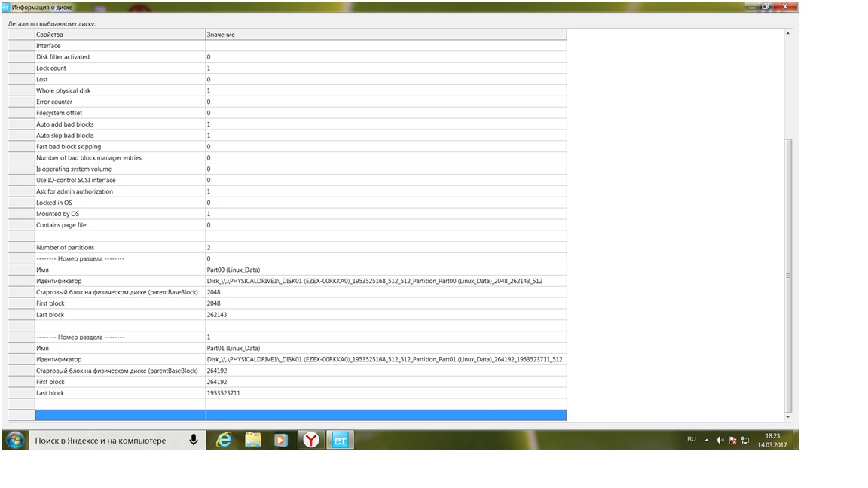Screen dimensions: 868x488
Task: Click the scrollbar up arrow
Action: tap(788, 34)
